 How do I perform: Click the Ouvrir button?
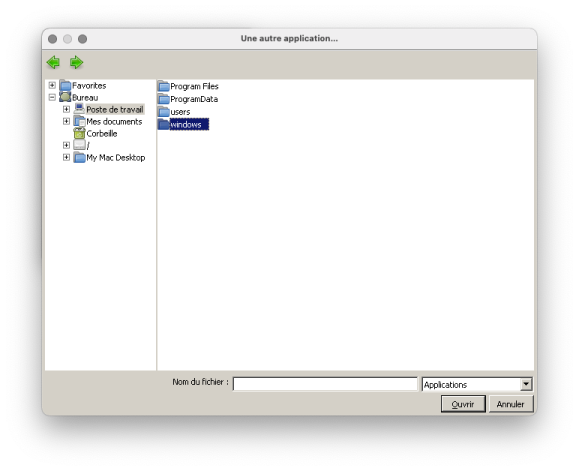tap(463, 404)
